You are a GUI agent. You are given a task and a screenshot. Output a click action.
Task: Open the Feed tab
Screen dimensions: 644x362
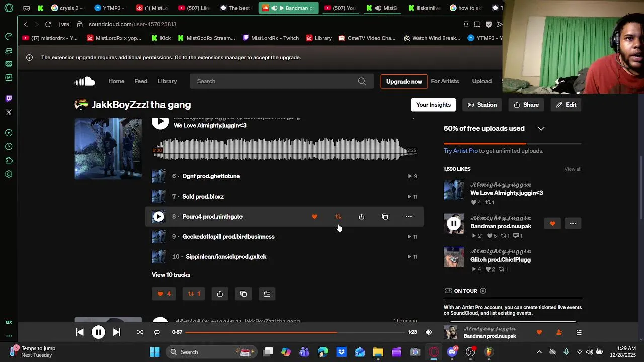coord(141,81)
